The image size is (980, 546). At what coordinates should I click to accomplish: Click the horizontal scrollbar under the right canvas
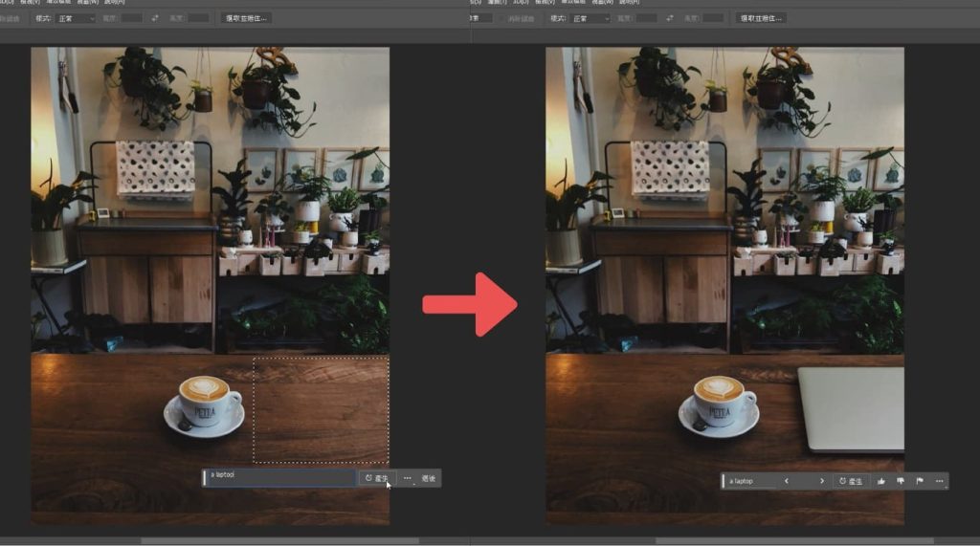[x=794, y=541]
